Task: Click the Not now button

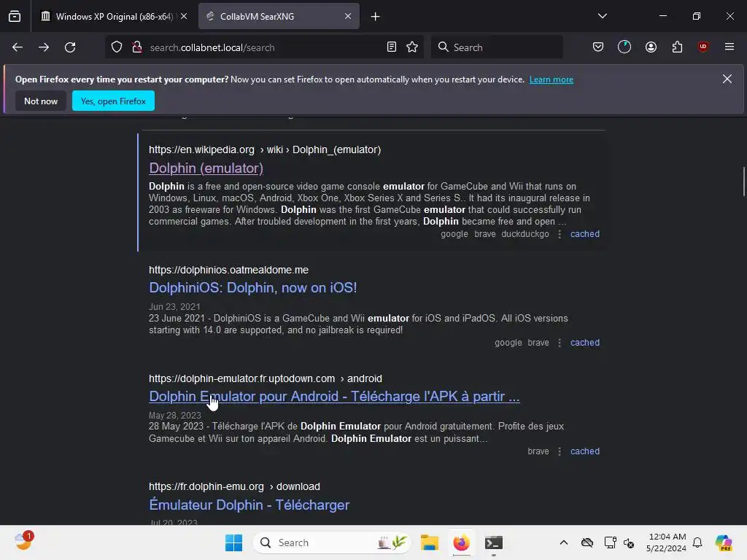Action: point(41,101)
